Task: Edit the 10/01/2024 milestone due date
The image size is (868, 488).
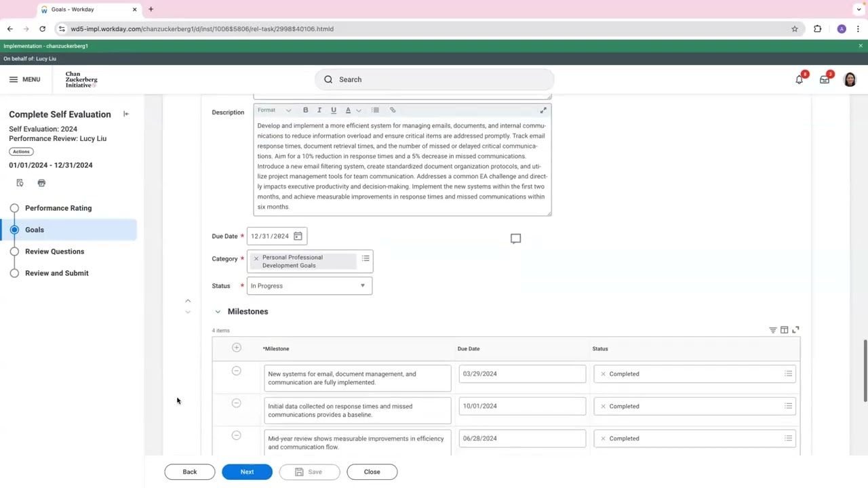Action: [522, 406]
